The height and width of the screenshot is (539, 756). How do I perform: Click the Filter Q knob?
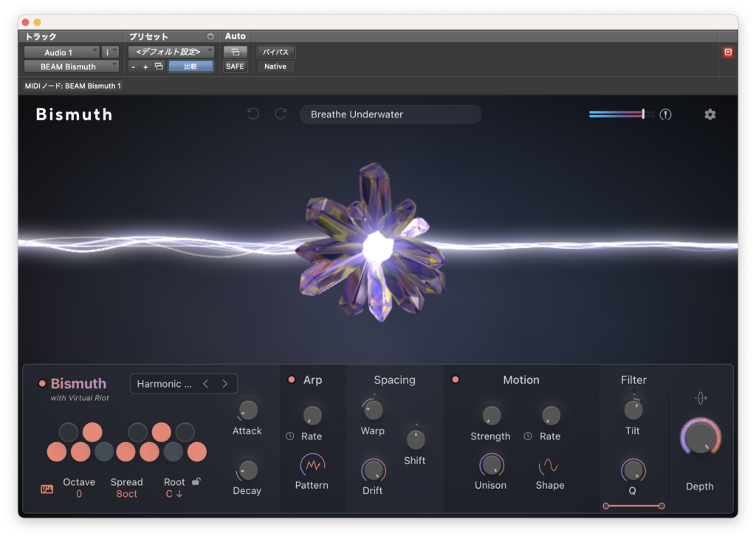[633, 470]
